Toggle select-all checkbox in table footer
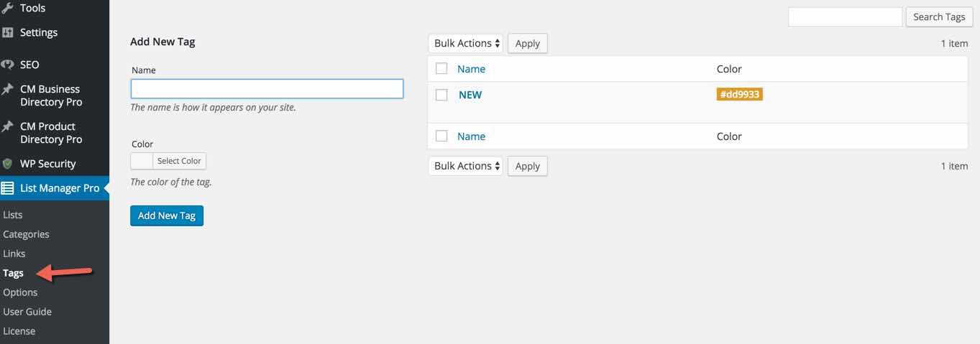This screenshot has width=980, height=344. tap(442, 136)
